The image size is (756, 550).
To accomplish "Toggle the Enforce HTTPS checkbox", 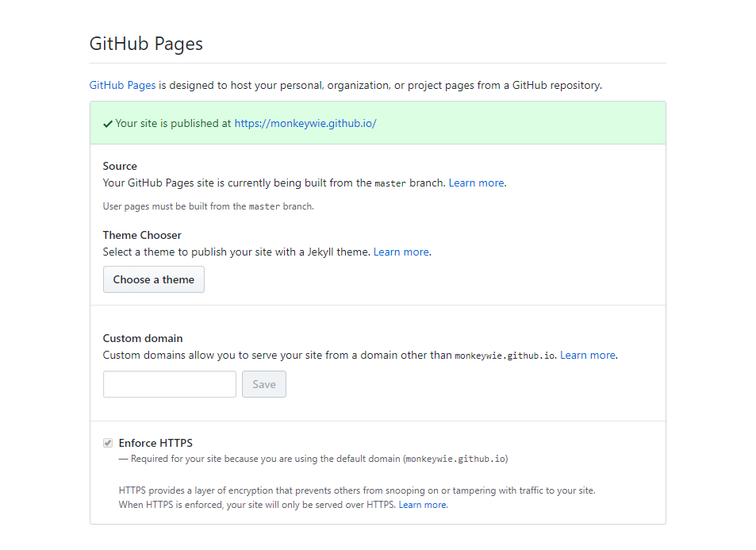I will tap(108, 443).
